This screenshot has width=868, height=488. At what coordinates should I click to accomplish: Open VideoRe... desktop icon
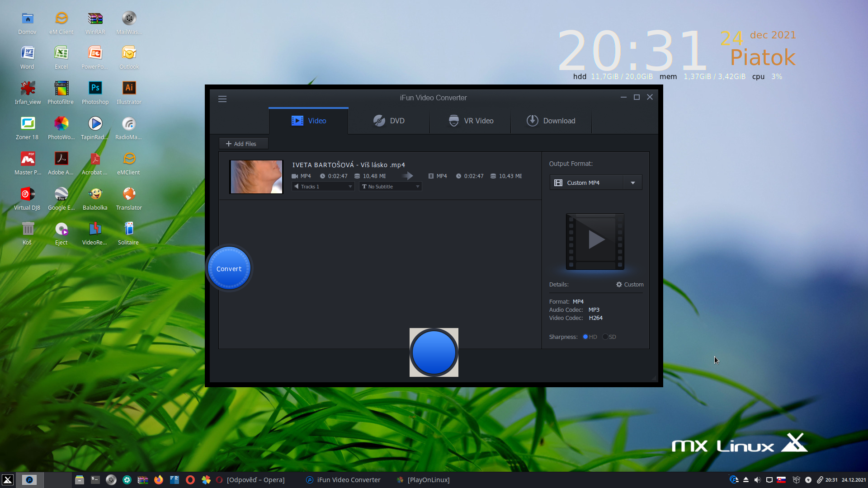click(95, 229)
